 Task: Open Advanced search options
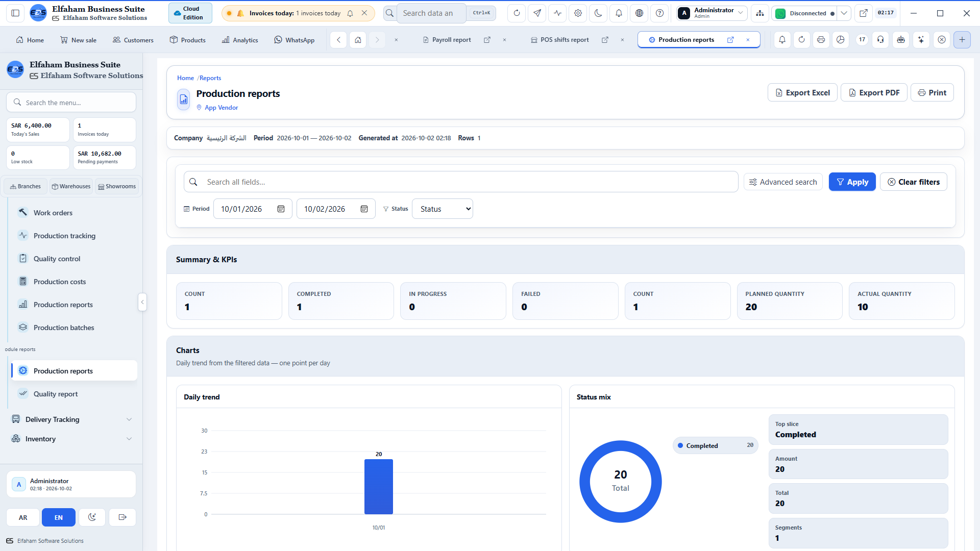click(783, 182)
